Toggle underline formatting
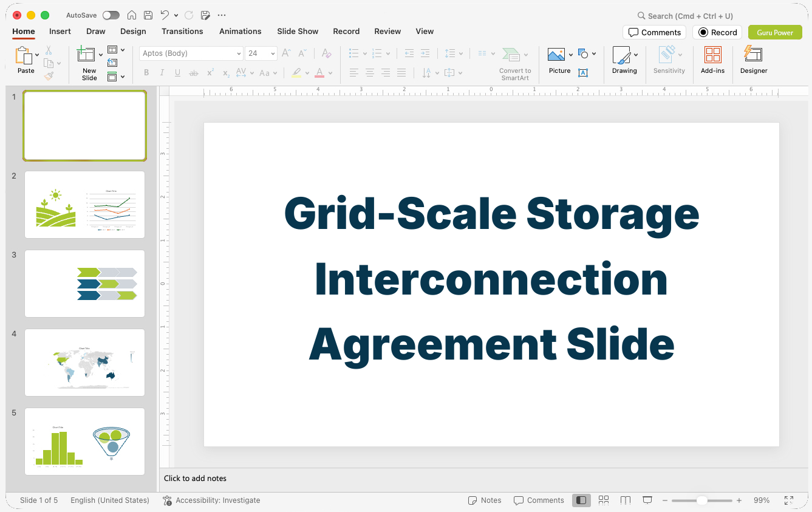812x512 pixels. click(x=177, y=73)
